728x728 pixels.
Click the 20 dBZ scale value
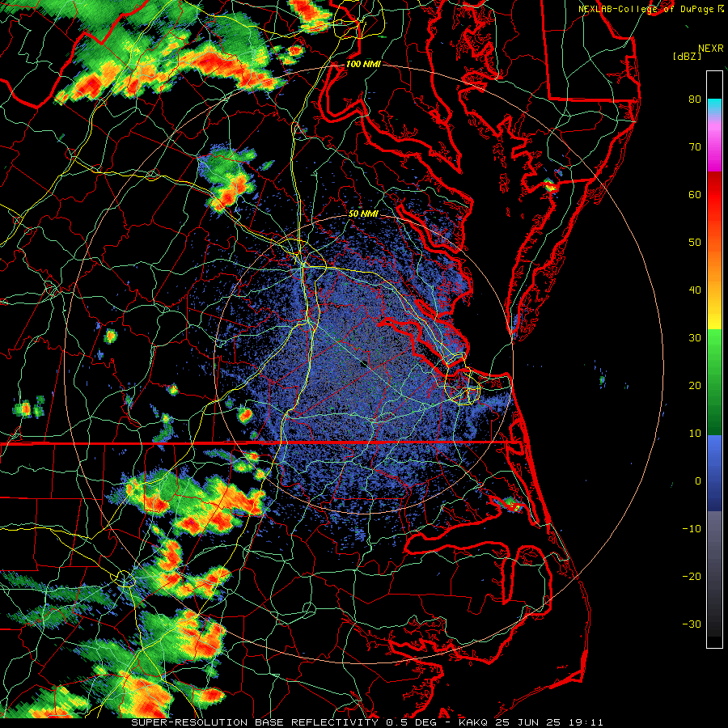(695, 386)
